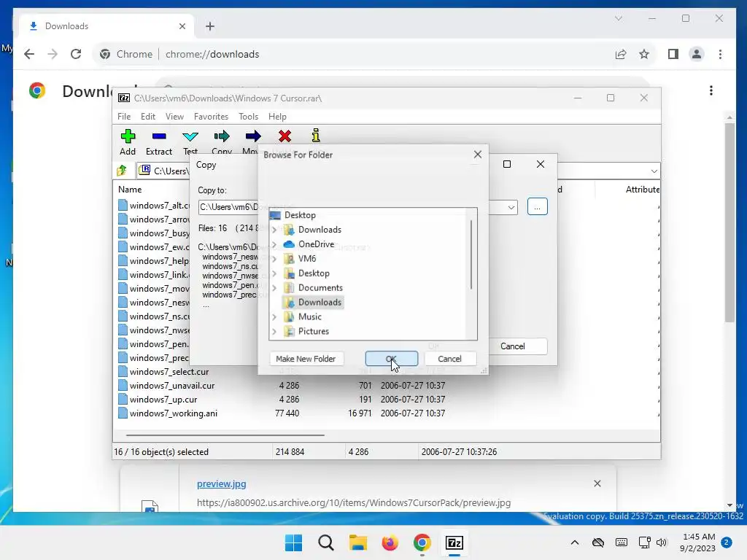Click Make New Folder button
Image resolution: width=747 pixels, height=560 pixels.
306,359
